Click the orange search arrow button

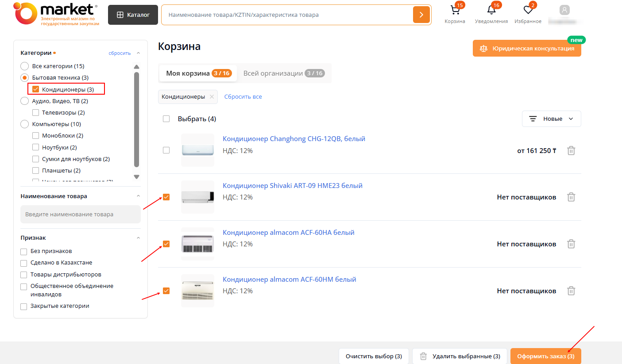pos(421,15)
